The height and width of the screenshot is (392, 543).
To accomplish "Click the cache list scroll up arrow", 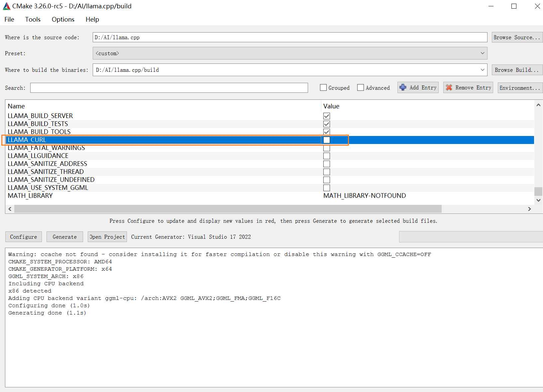I will tap(538, 105).
